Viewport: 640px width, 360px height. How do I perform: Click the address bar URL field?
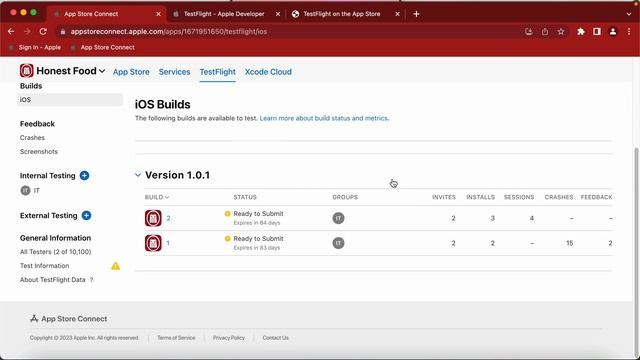286,31
